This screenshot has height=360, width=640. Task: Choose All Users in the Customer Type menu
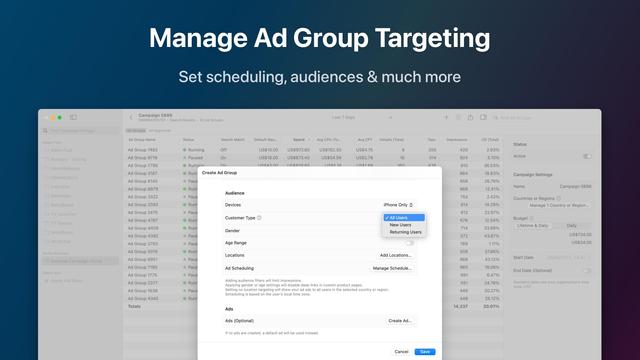pyautogui.click(x=404, y=218)
